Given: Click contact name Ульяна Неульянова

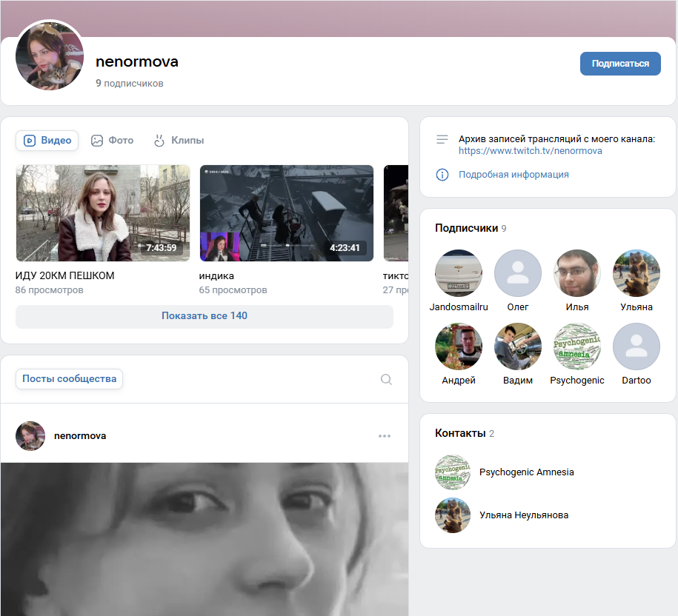Looking at the screenshot, I should point(524,515).
